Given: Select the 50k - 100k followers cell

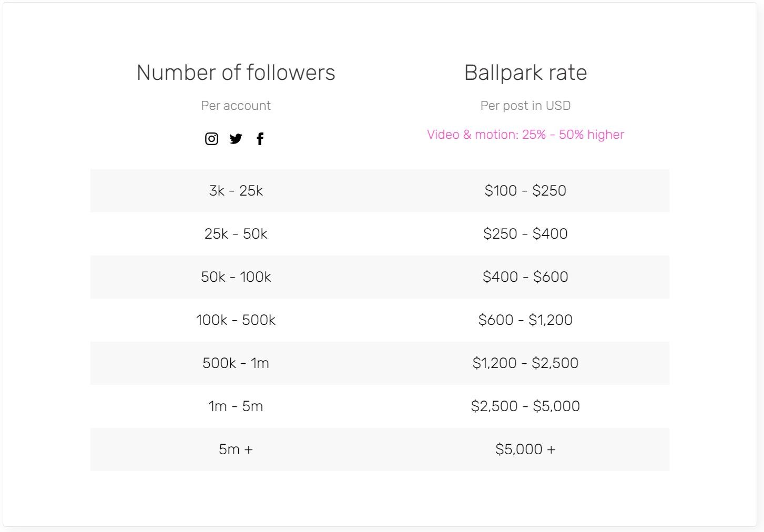Looking at the screenshot, I should (236, 277).
